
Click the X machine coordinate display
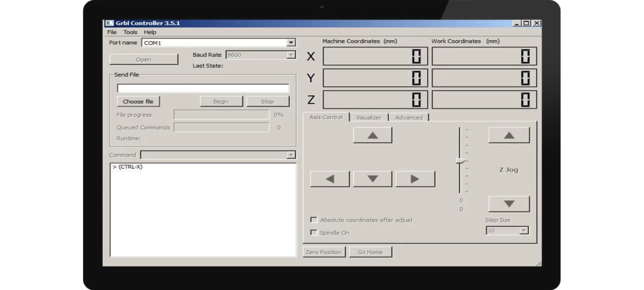click(375, 56)
